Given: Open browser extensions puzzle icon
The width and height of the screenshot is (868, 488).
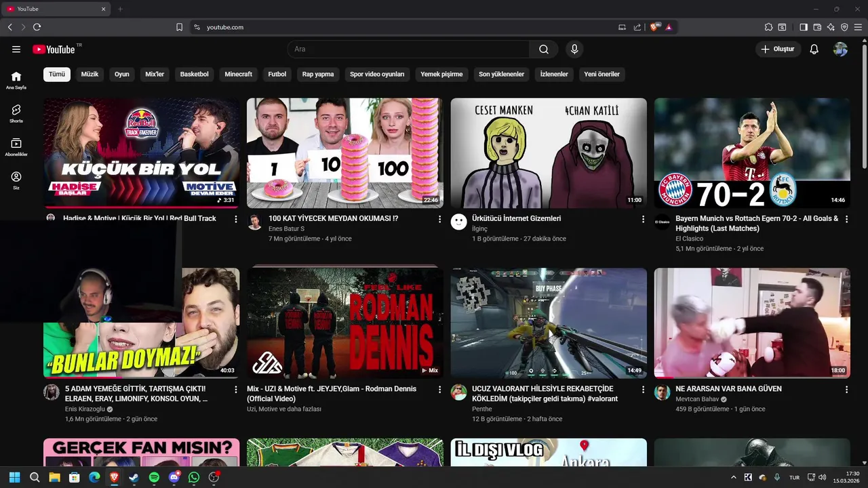Looking at the screenshot, I should pyautogui.click(x=768, y=27).
